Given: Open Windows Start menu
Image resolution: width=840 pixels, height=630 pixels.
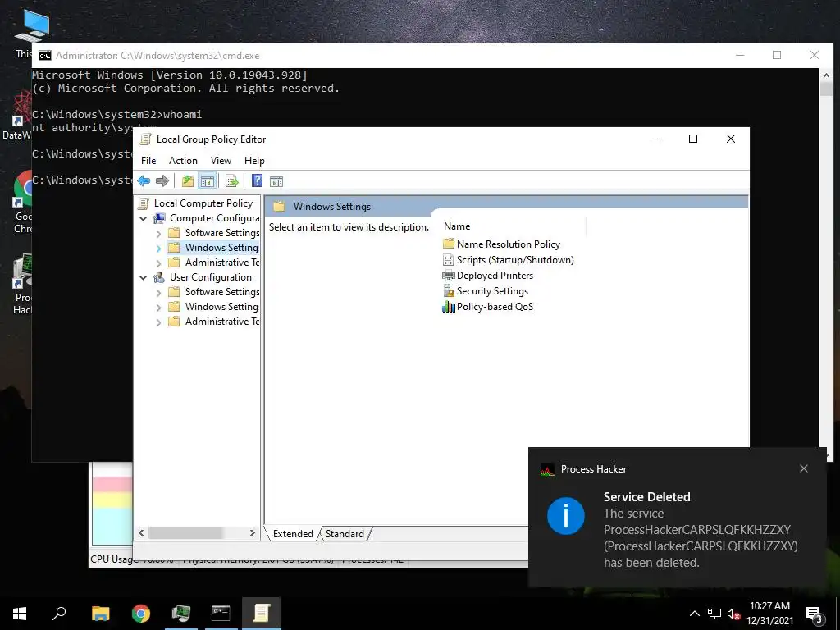Looking at the screenshot, I should [x=20, y=614].
